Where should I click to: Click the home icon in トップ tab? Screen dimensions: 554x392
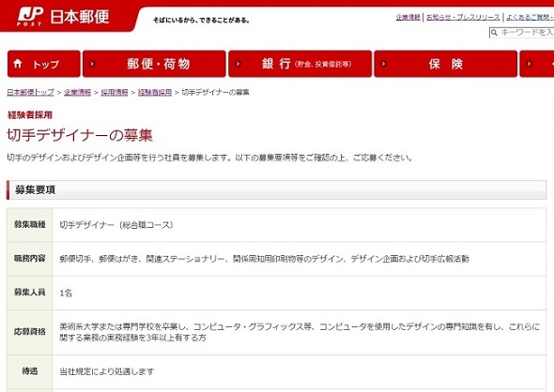point(18,64)
